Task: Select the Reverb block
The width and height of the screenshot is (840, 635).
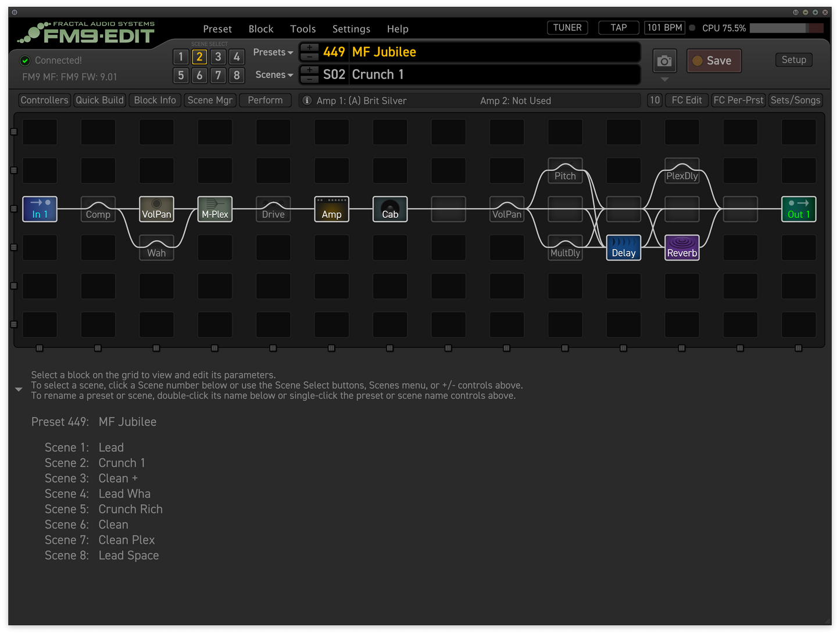Action: click(x=682, y=248)
